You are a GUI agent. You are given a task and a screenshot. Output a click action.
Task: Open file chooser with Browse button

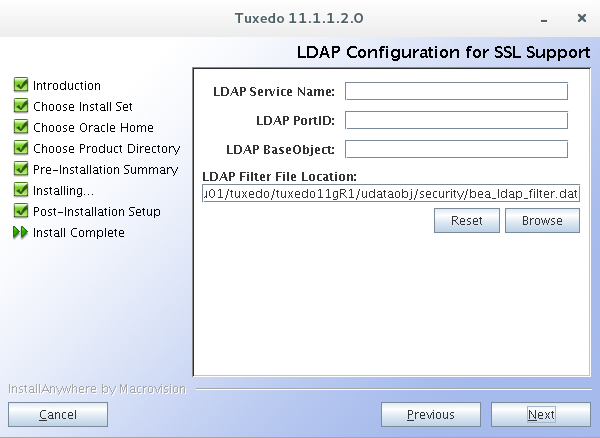542,220
